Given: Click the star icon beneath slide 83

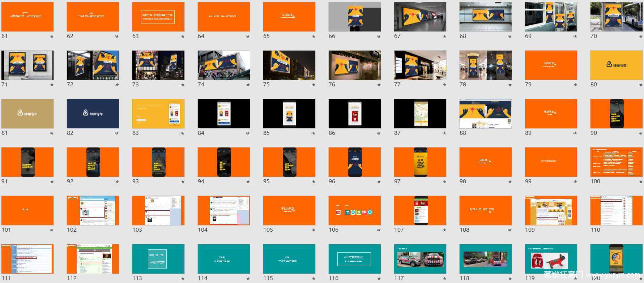Looking at the screenshot, I should coord(183,133).
